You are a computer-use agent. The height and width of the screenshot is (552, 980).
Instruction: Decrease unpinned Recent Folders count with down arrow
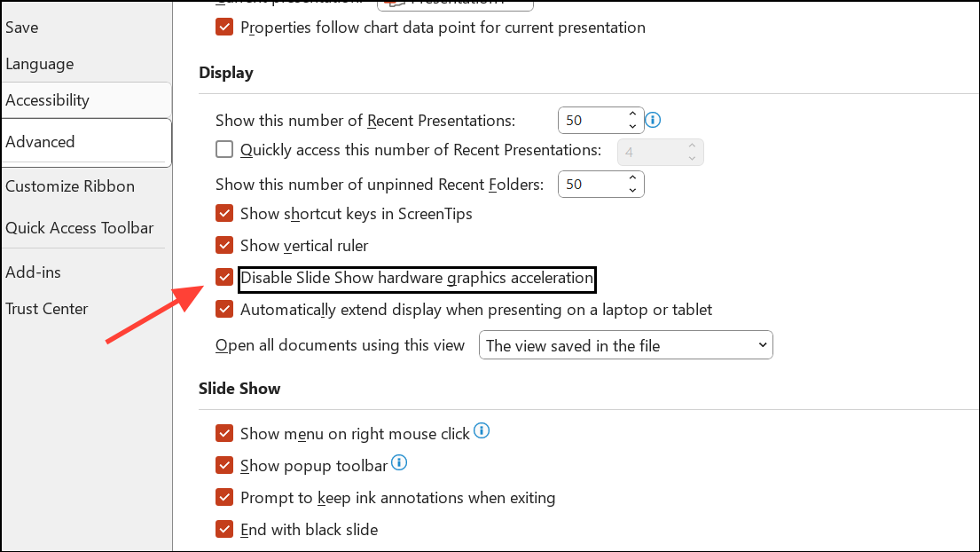point(632,189)
